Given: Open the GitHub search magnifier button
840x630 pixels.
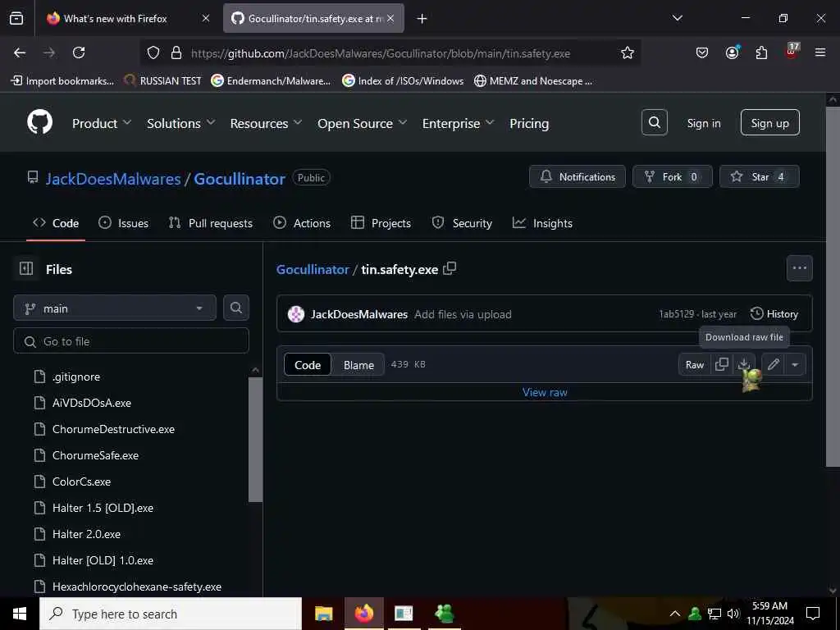Looking at the screenshot, I should tap(654, 123).
